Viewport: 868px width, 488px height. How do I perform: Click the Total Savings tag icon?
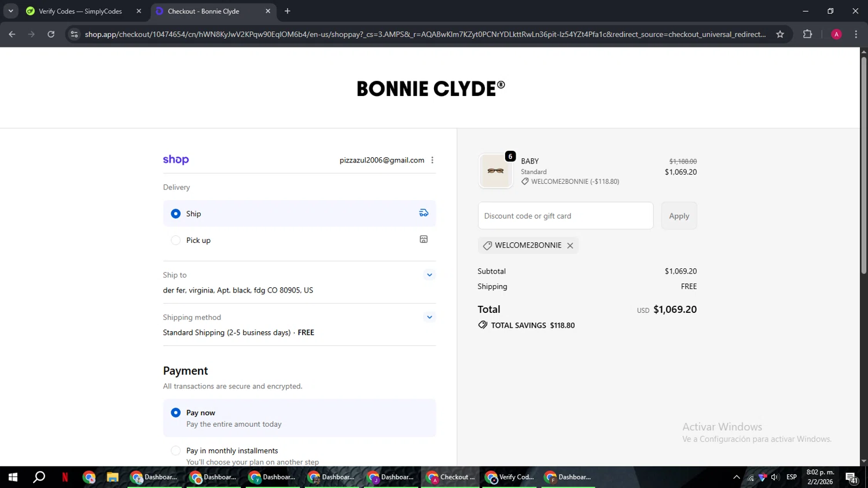click(x=483, y=325)
